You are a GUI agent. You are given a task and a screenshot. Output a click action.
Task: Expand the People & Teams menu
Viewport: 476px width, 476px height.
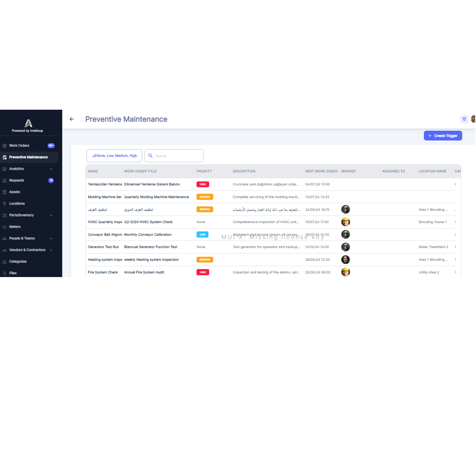coord(51,238)
